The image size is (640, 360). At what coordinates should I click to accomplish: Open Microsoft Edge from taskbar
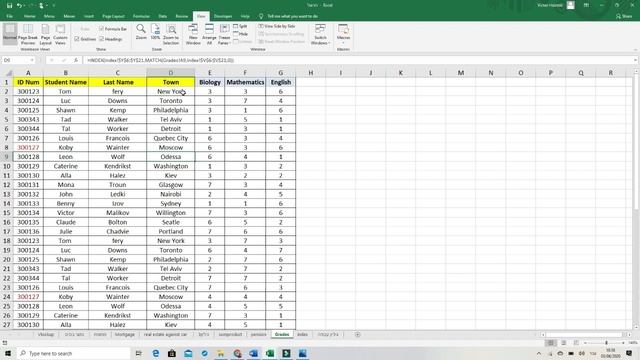pyautogui.click(x=156, y=353)
